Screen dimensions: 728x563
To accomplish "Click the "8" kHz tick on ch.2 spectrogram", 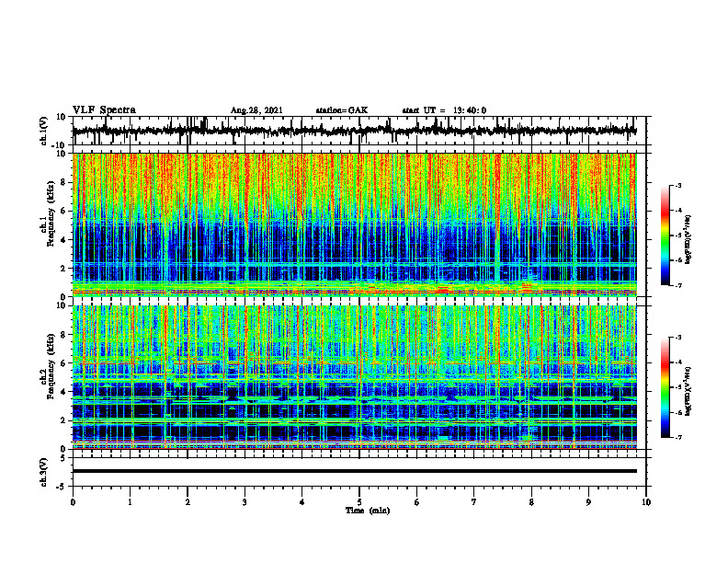I will coord(64,335).
